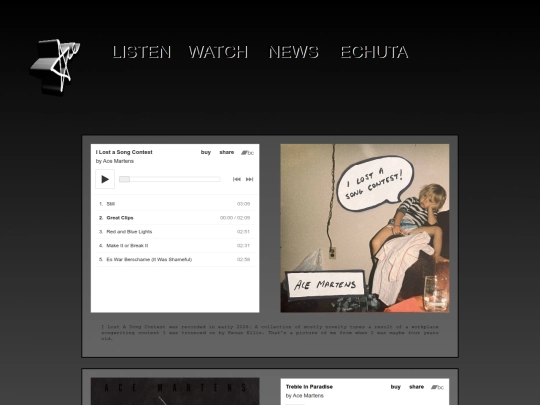Skip to previous track in first player
The width and height of the screenshot is (540, 405).
coord(237,179)
